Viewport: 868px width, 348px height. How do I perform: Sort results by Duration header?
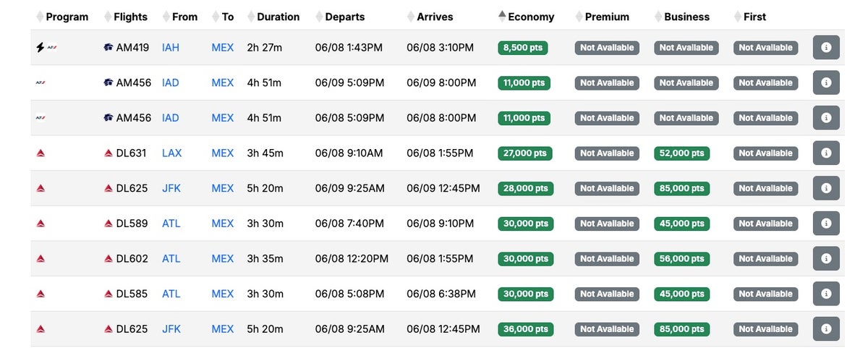[x=278, y=17]
